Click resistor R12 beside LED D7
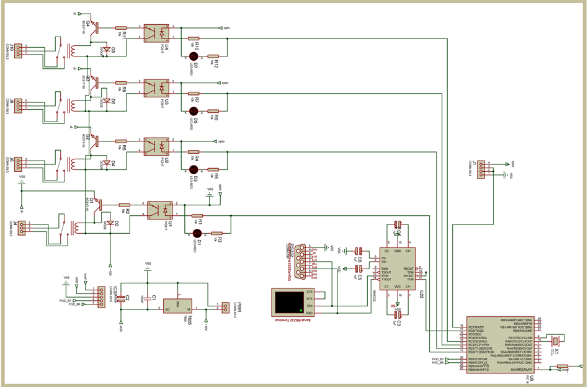 click(x=213, y=56)
